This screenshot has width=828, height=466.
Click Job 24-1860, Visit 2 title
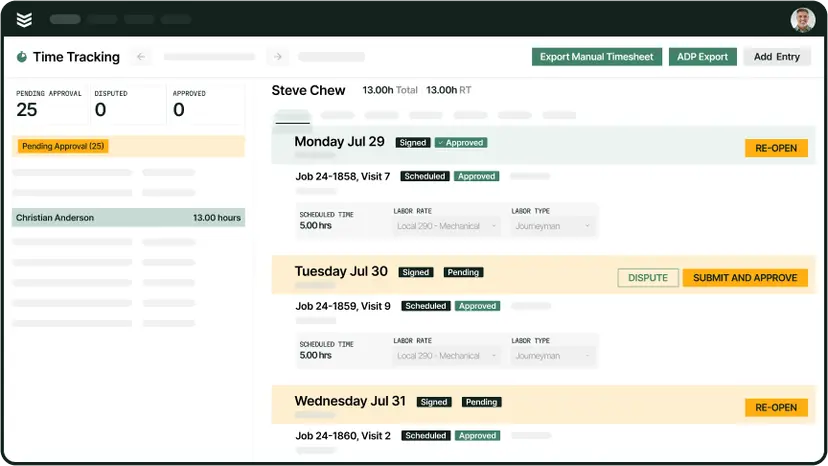[x=343, y=436]
